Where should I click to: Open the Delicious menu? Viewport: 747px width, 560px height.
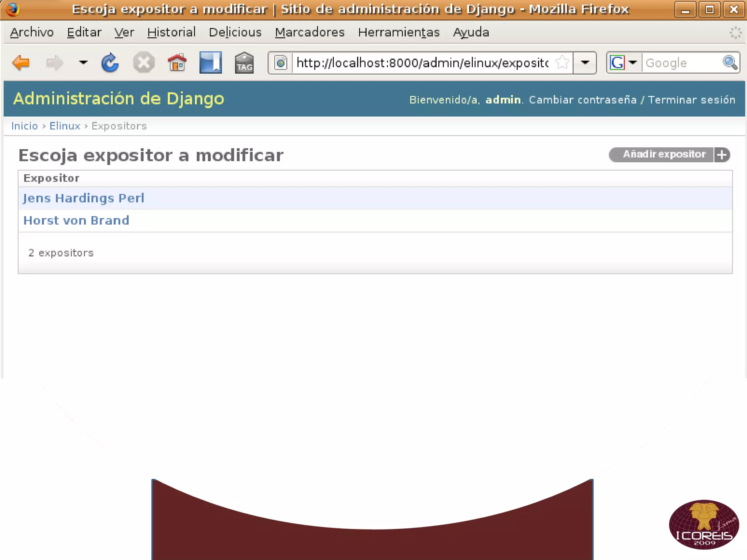[235, 32]
